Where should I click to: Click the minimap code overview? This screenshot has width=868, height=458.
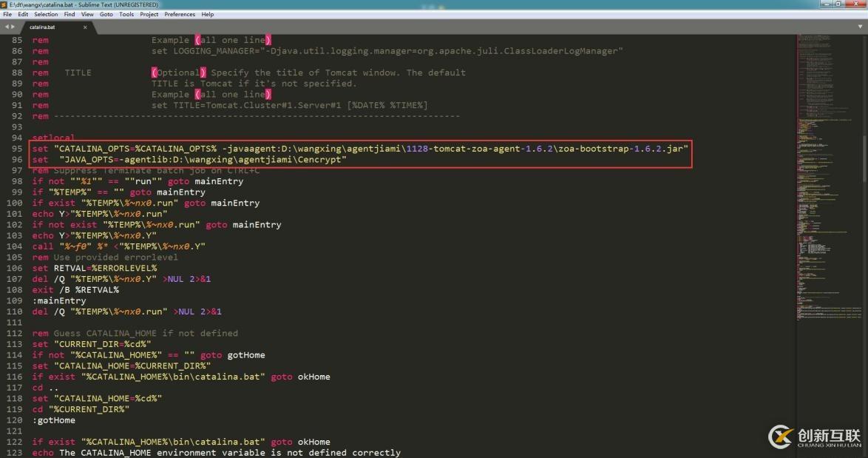pyautogui.click(x=830, y=178)
